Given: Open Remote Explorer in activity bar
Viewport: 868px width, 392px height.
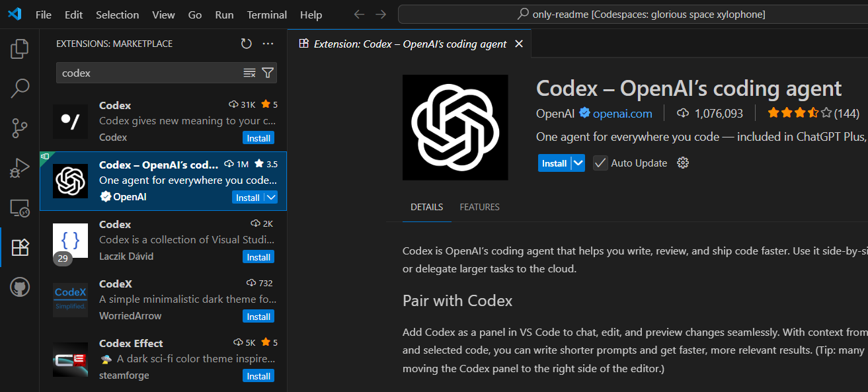Looking at the screenshot, I should [x=20, y=208].
